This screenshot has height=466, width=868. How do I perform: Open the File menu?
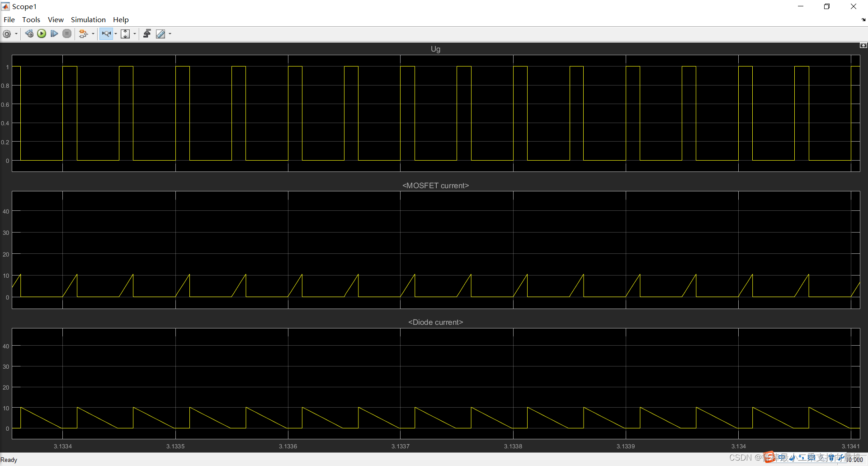point(9,19)
